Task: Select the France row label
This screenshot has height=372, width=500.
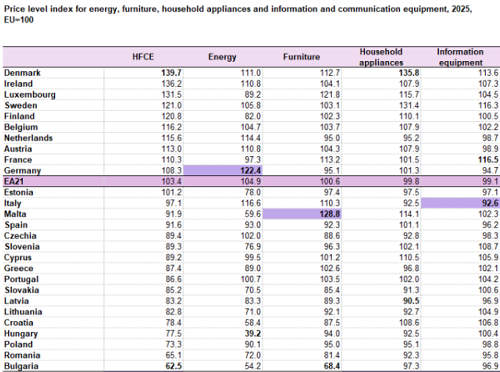Action: (x=18, y=160)
